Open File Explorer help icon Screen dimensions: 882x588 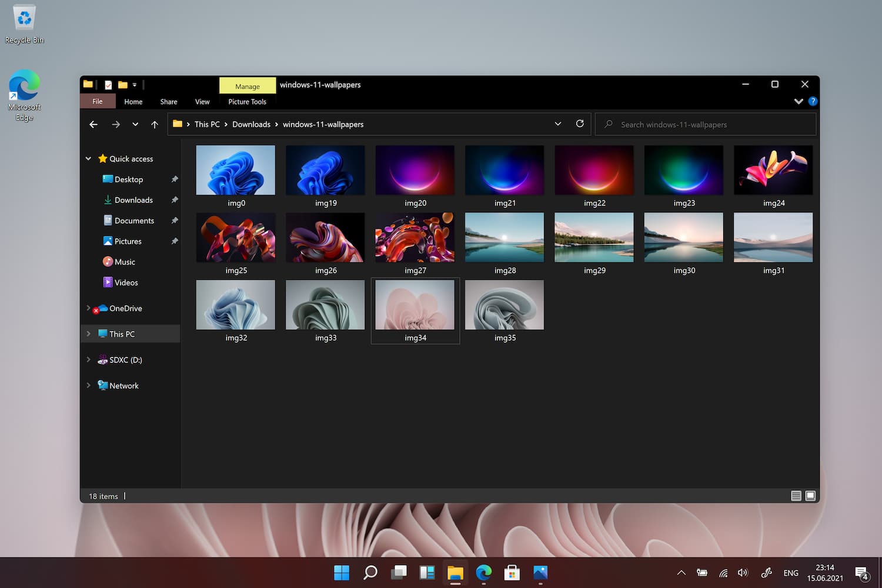tap(813, 101)
